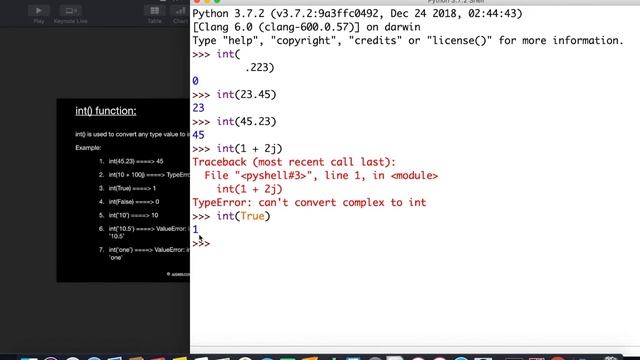Click the 'Example:' label on the slide
The height and width of the screenshot is (360, 640).
click(88, 148)
